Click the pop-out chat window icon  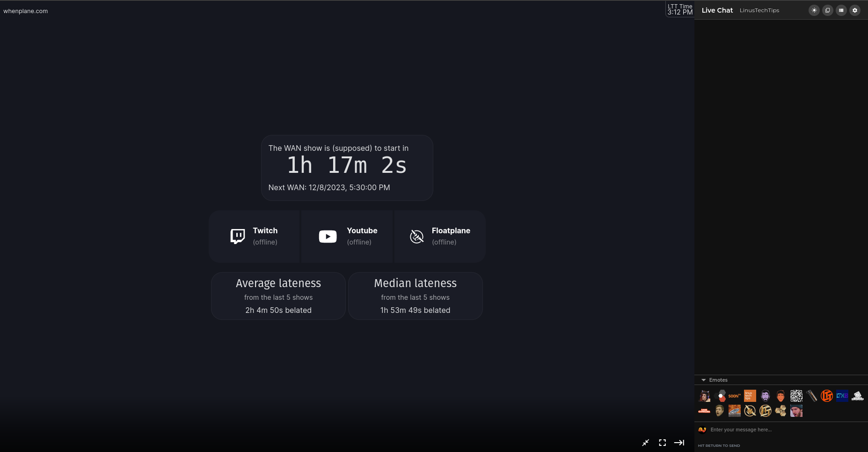(828, 10)
